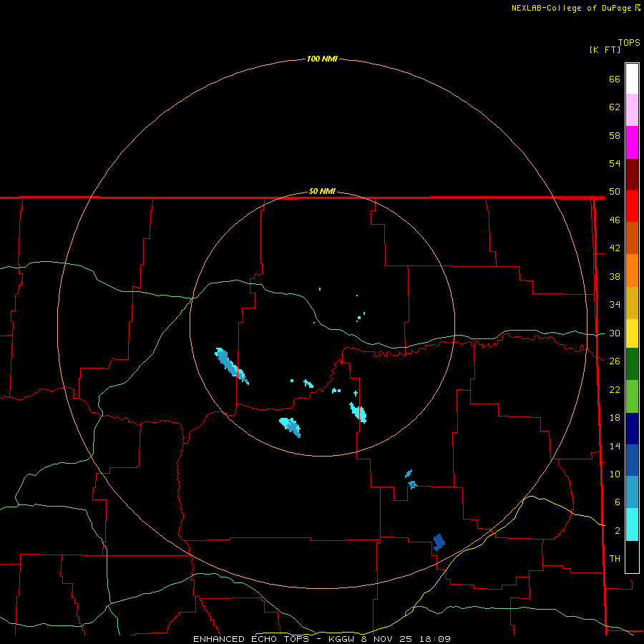Pick the magenta swatch in the tops scale
This screenshot has width=644, height=644.
(x=632, y=142)
